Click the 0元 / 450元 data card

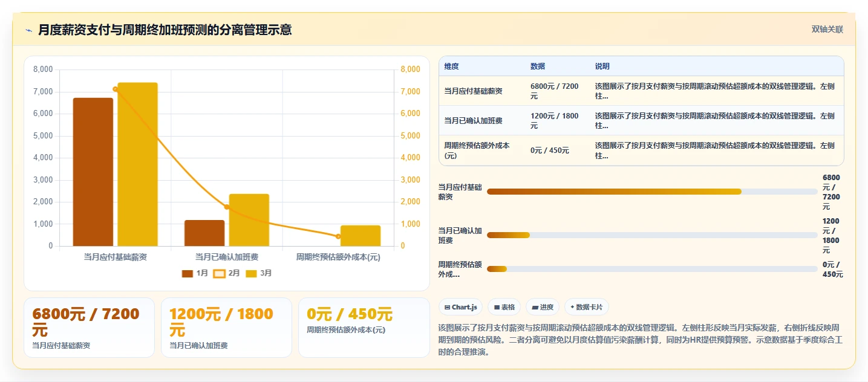click(364, 328)
